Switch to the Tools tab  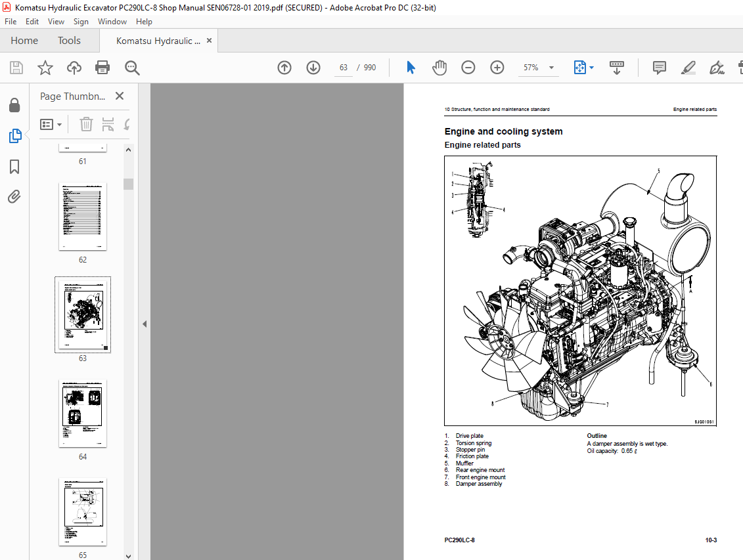point(69,41)
